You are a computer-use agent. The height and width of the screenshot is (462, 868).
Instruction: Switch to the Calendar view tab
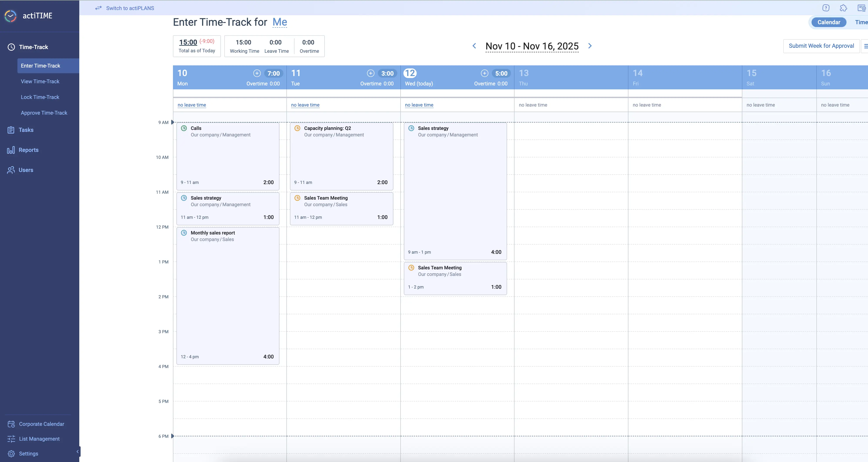[829, 22]
